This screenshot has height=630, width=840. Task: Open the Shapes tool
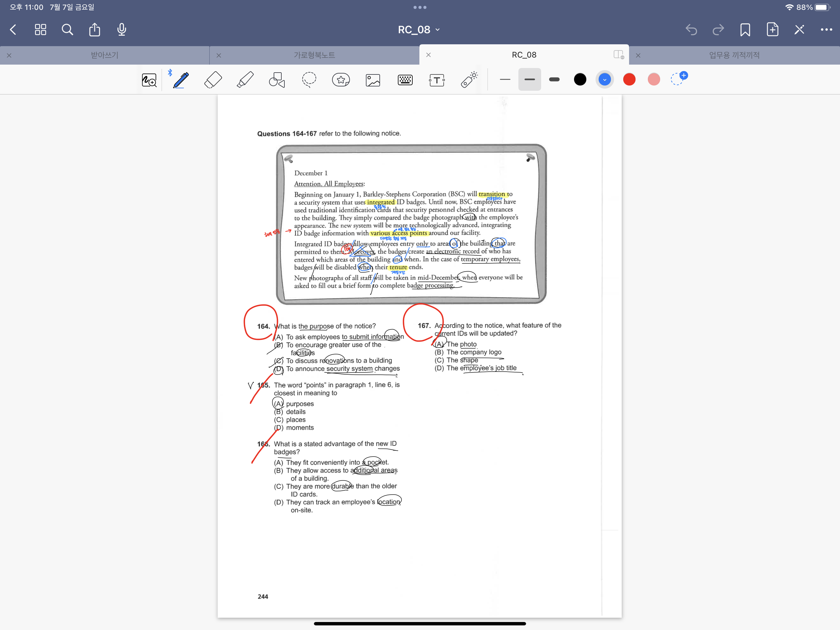277,80
